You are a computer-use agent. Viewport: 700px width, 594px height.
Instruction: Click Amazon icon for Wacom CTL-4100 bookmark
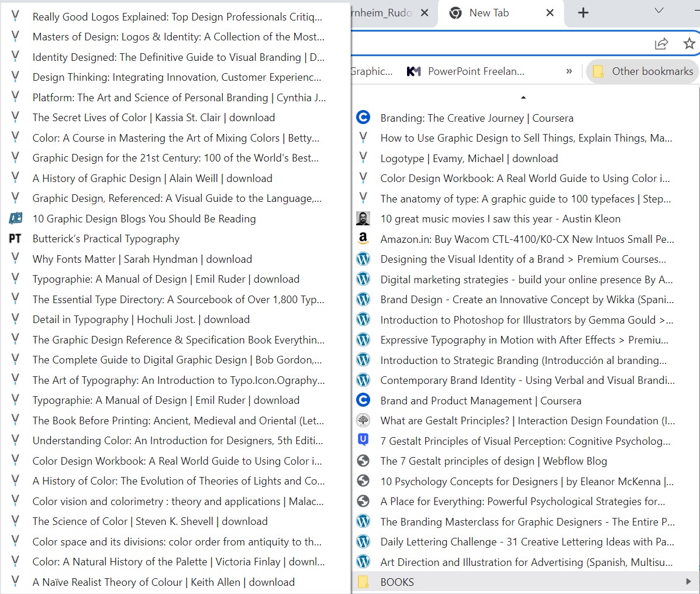pyautogui.click(x=363, y=239)
